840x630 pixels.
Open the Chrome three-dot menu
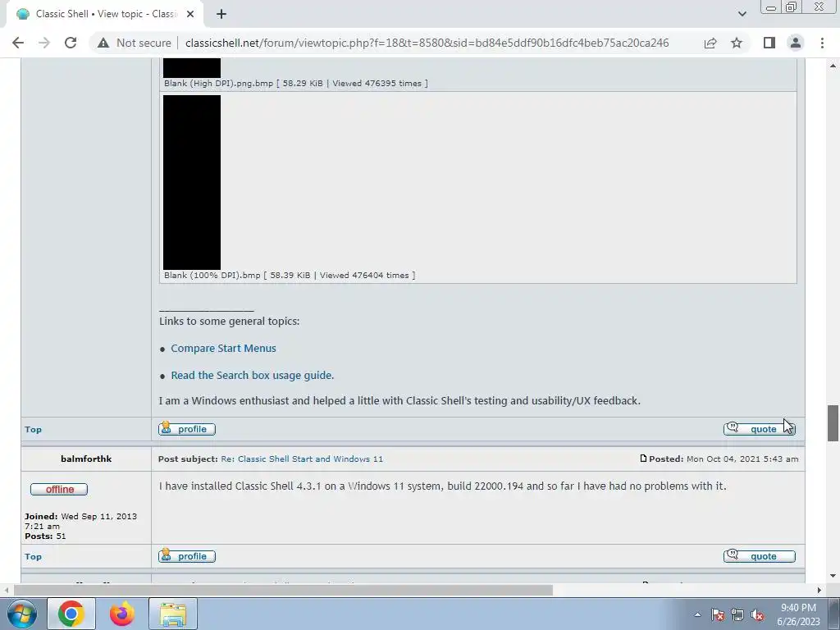pyautogui.click(x=822, y=43)
